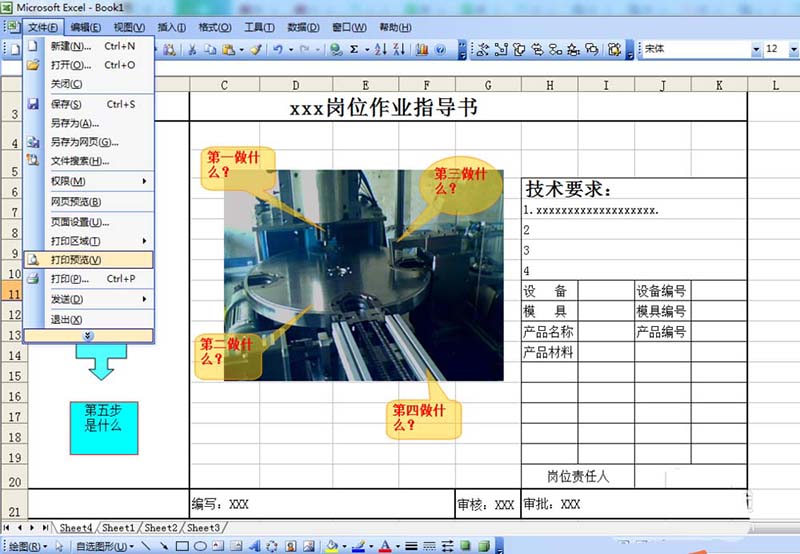Open the font name dropdown
Screen dimensions: 800x554
(x=756, y=48)
